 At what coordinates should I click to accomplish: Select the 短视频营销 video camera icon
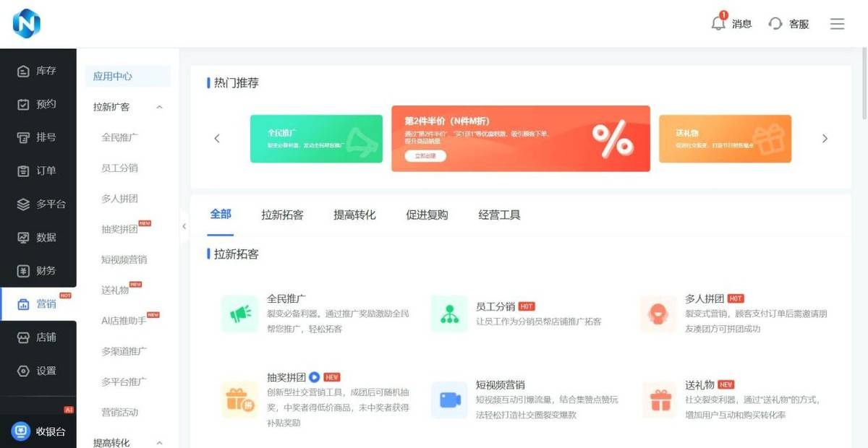(449, 400)
